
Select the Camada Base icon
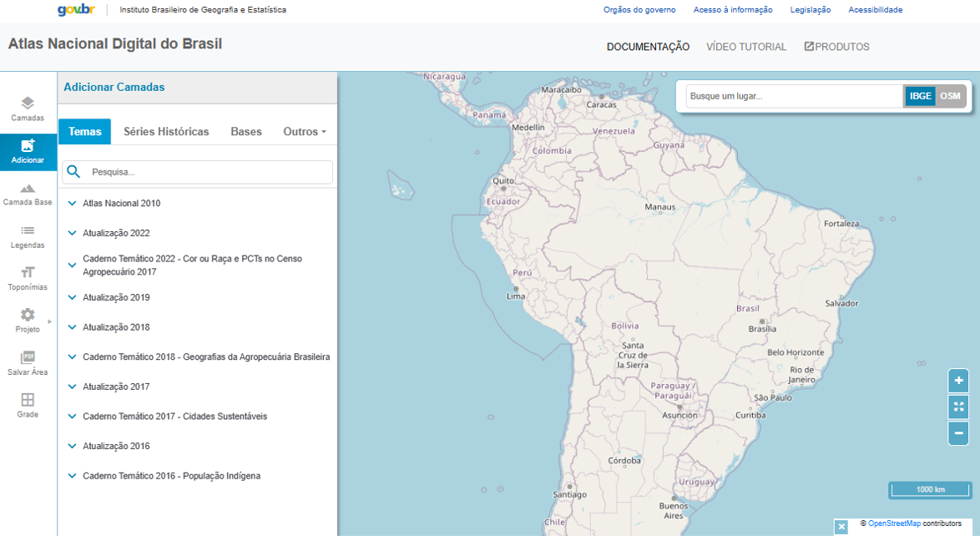[28, 189]
